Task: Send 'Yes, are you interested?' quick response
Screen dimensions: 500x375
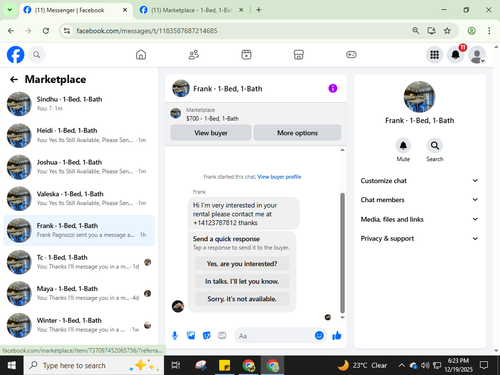Action: (x=242, y=264)
